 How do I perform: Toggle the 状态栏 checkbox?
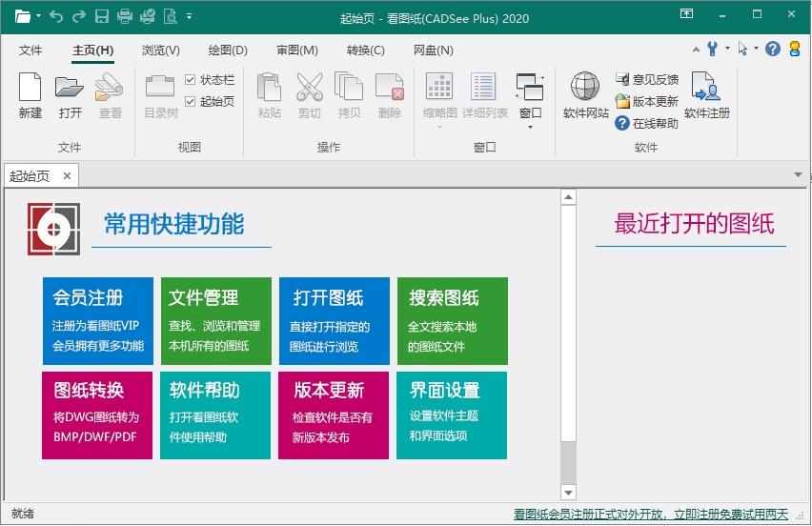(191, 80)
